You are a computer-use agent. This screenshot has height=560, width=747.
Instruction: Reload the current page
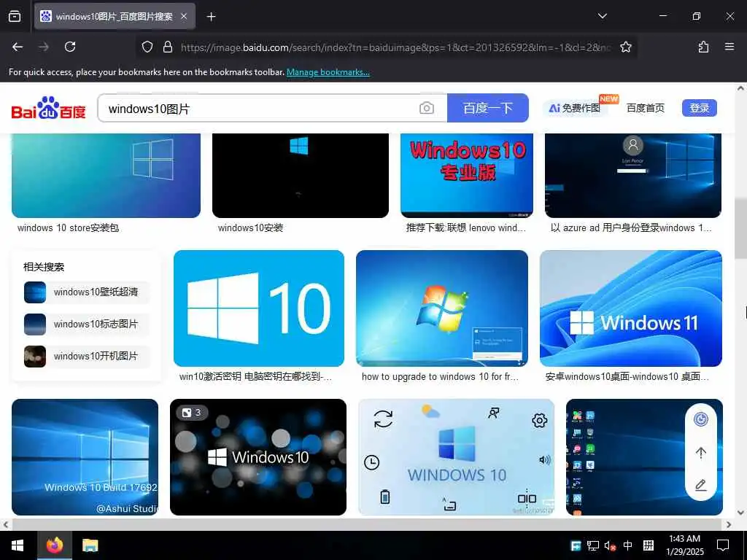[70, 47]
